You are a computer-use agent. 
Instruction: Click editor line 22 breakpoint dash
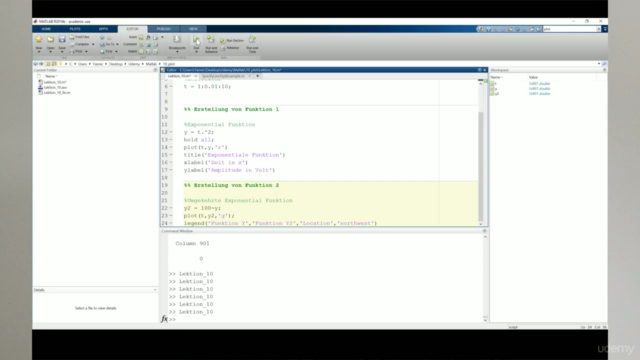[171, 208]
